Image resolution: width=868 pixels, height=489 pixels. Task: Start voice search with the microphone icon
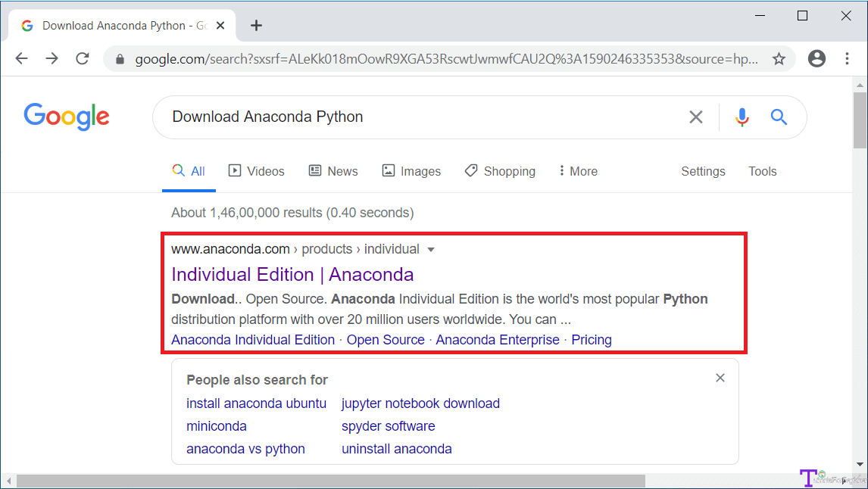[x=742, y=117]
